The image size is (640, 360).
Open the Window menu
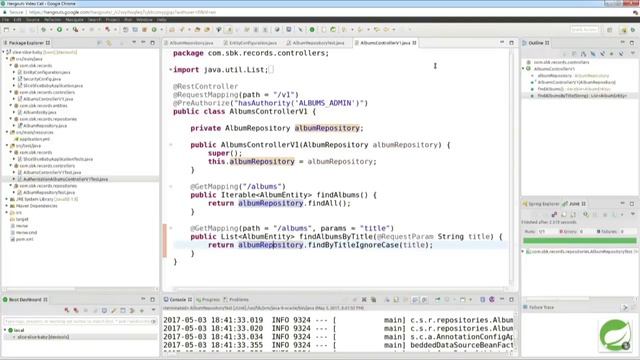coord(144,20)
